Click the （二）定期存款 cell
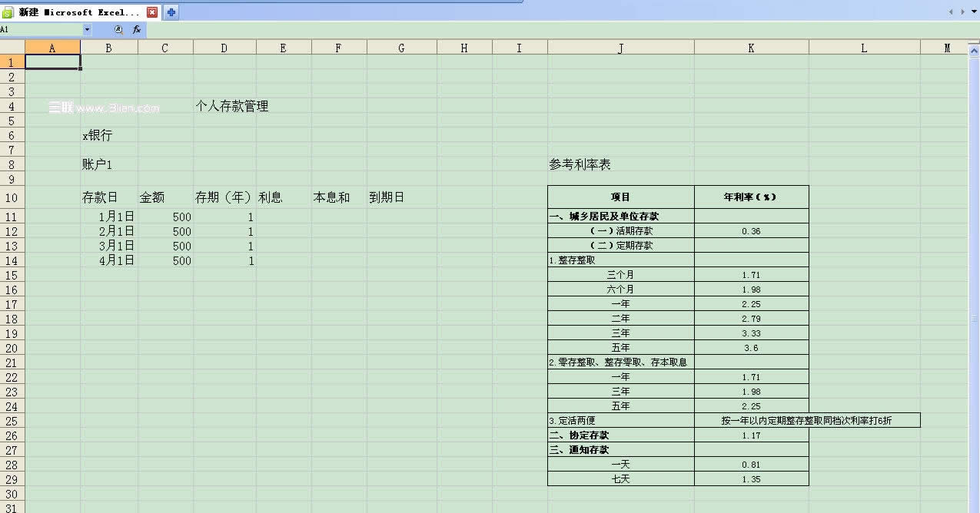Screen dimensions: 980x513 coord(621,246)
